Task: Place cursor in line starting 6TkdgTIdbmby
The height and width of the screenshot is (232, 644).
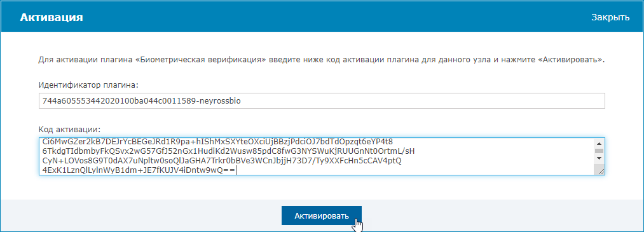Action: (x=228, y=151)
